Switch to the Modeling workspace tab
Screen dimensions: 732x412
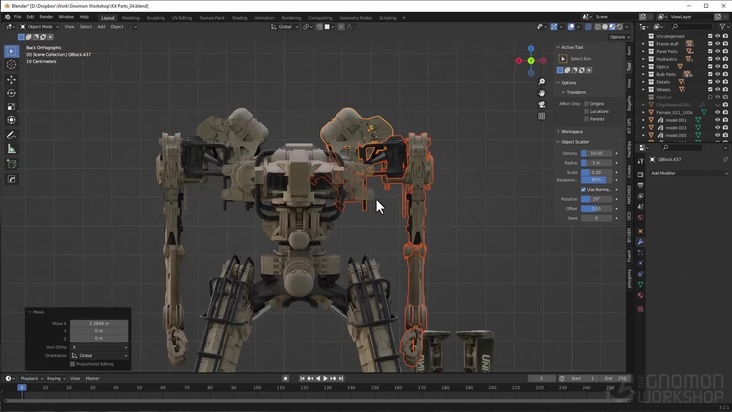(x=130, y=18)
